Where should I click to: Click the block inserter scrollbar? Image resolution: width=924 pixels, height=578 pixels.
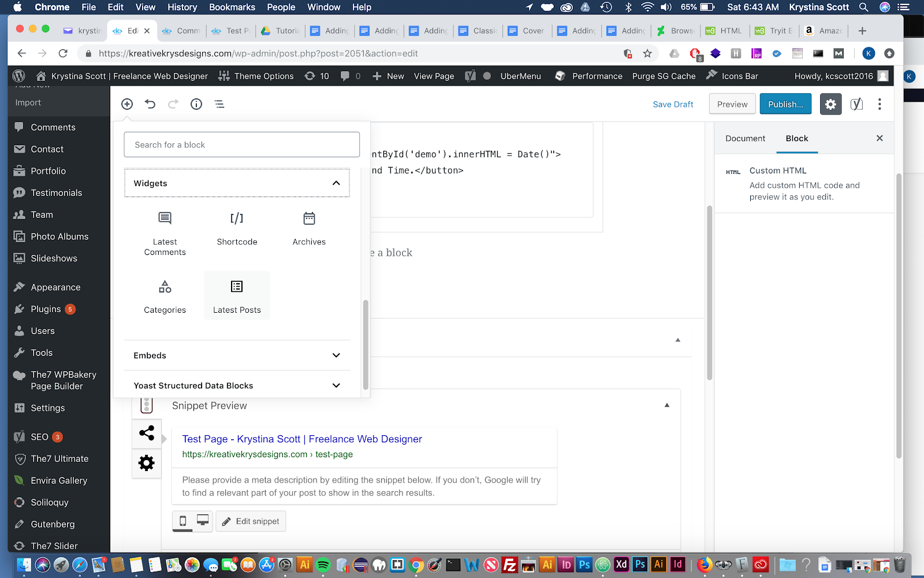click(x=366, y=344)
